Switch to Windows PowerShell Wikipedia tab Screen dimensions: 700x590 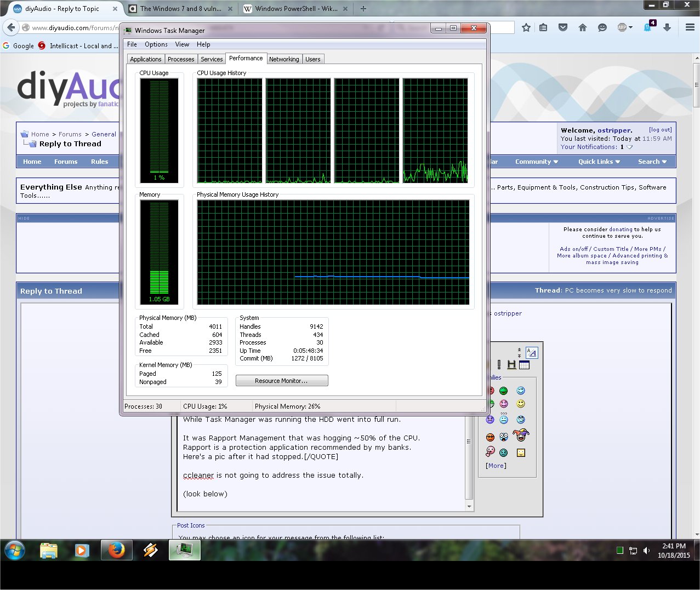[296, 9]
